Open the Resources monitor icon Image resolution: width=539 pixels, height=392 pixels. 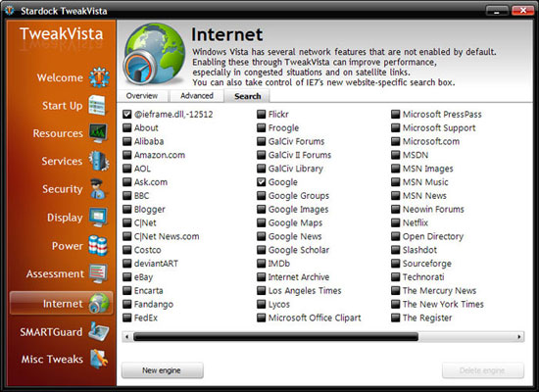click(98, 133)
